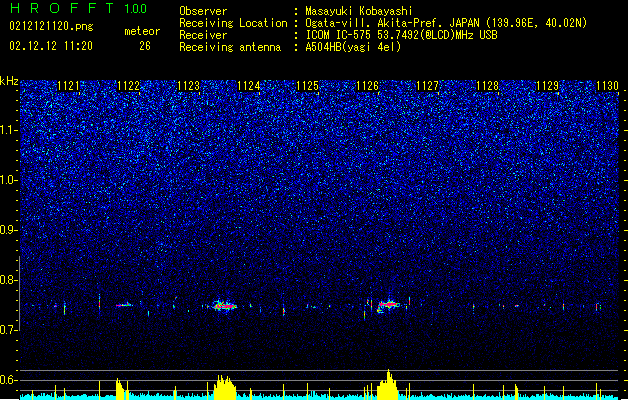Screen dimensions: 629x400
Task: Click the 0.7 kHz frequency label
Action: pyautogui.click(x=9, y=330)
